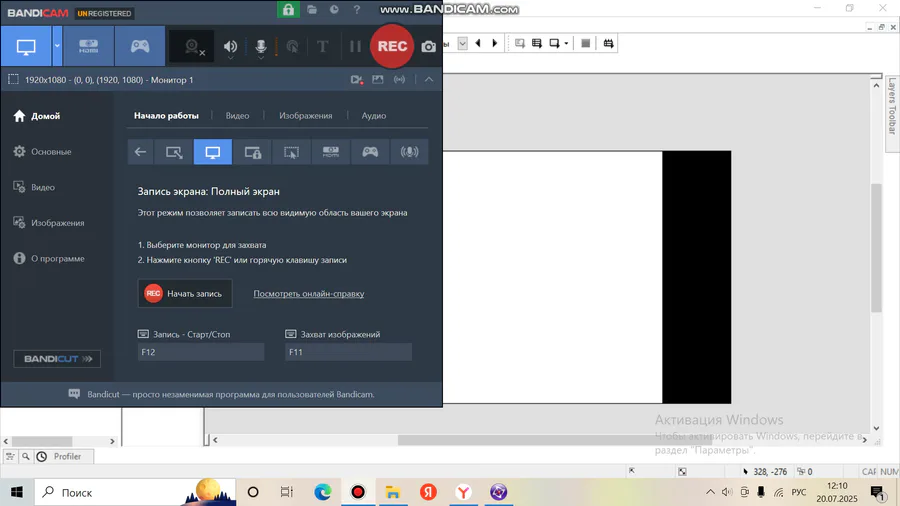900x506 pixels.
Task: Click the table list export toolbar icon
Action: pyautogui.click(x=537, y=43)
